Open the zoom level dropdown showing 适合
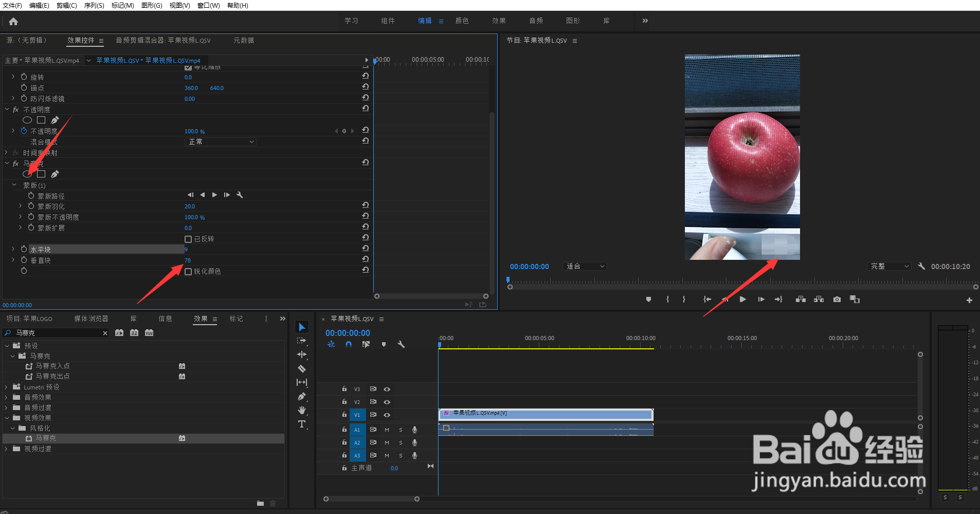The height and width of the screenshot is (514, 980). click(585, 267)
